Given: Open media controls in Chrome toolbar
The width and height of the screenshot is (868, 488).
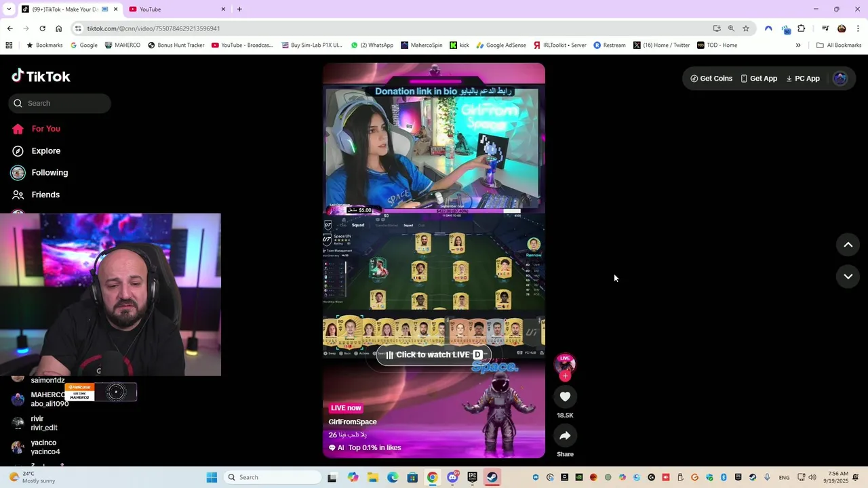Looking at the screenshot, I should 825,28.
